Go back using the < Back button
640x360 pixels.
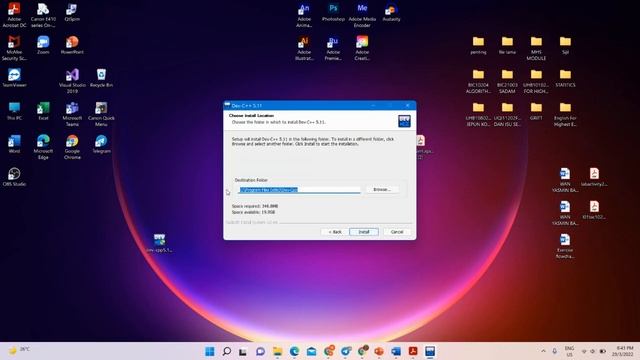(x=335, y=232)
